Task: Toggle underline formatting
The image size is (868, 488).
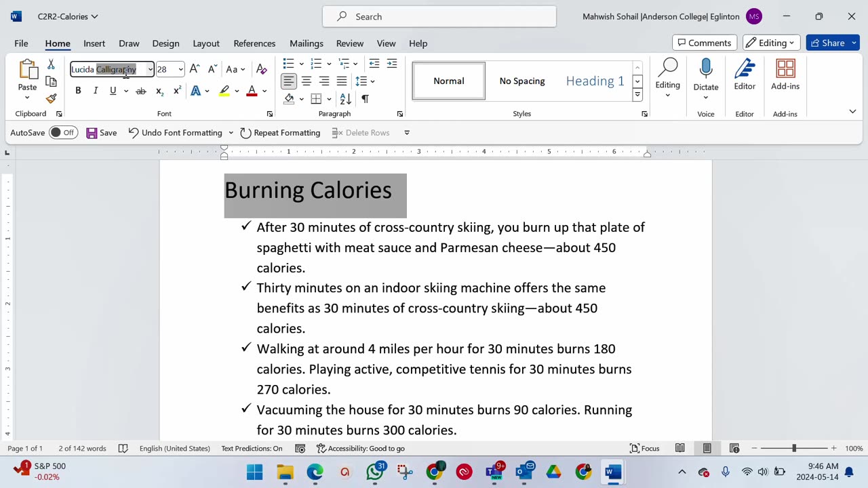Action: point(113,91)
